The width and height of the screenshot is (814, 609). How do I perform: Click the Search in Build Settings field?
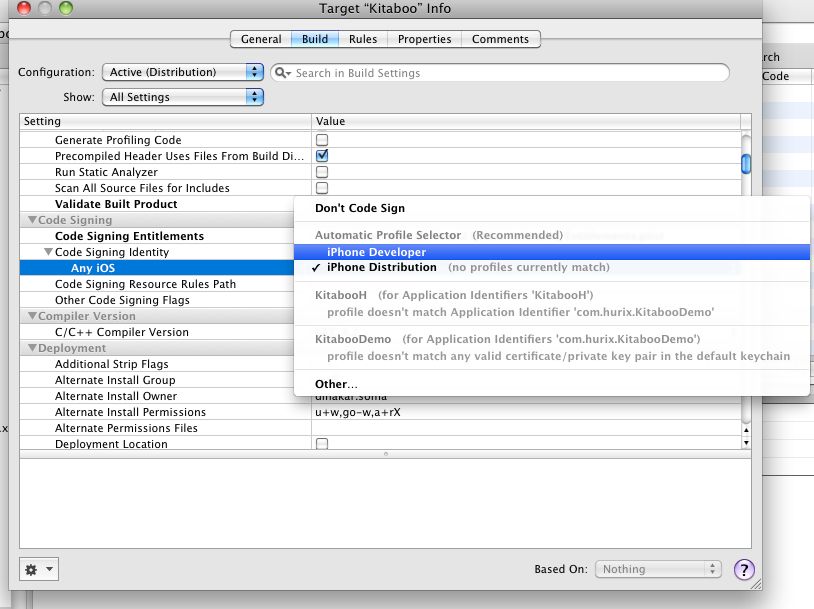point(499,73)
